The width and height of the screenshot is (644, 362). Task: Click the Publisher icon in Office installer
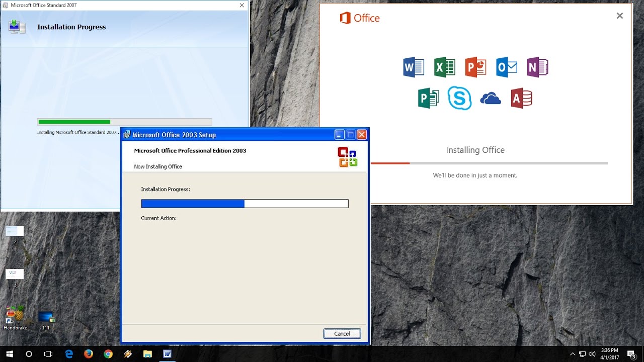pyautogui.click(x=429, y=98)
